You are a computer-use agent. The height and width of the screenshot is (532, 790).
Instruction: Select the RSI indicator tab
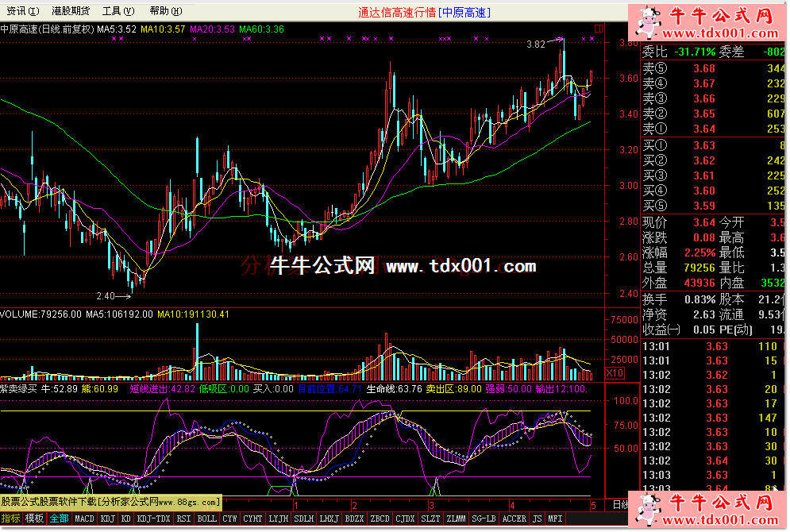click(184, 519)
